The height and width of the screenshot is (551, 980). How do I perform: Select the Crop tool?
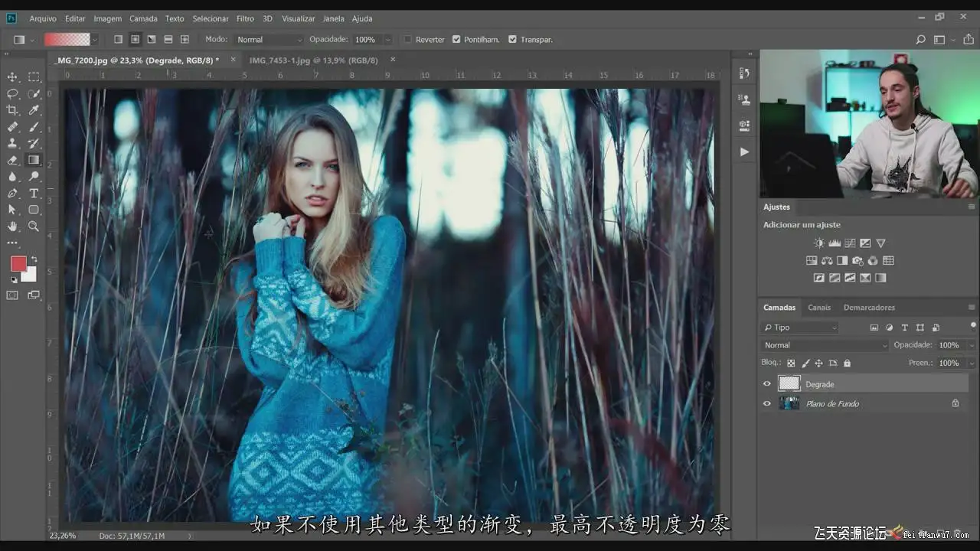point(12,110)
